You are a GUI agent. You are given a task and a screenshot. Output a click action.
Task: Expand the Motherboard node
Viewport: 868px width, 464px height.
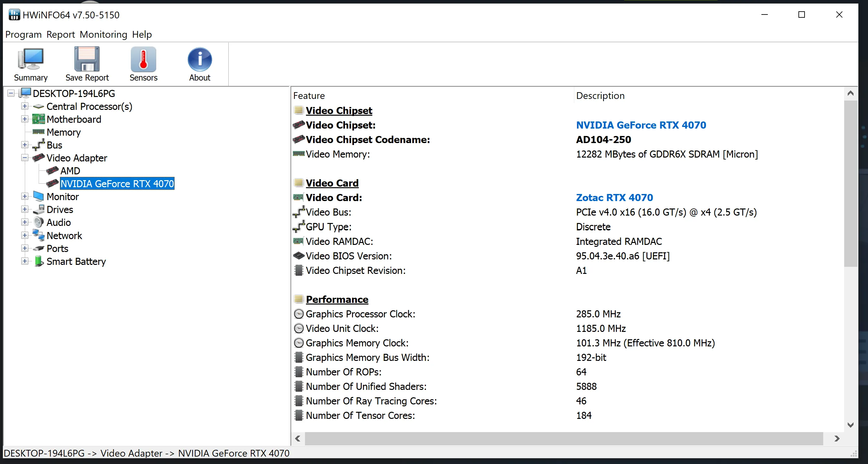coord(24,119)
